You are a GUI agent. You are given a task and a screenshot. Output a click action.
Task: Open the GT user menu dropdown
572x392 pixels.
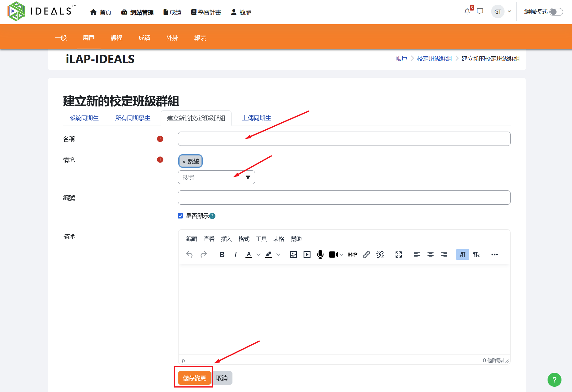(x=502, y=12)
